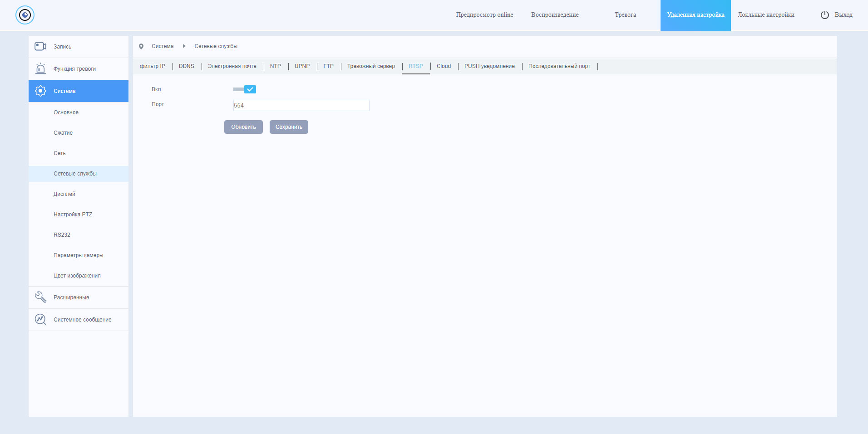Open the Последовательный порт tab

point(559,66)
